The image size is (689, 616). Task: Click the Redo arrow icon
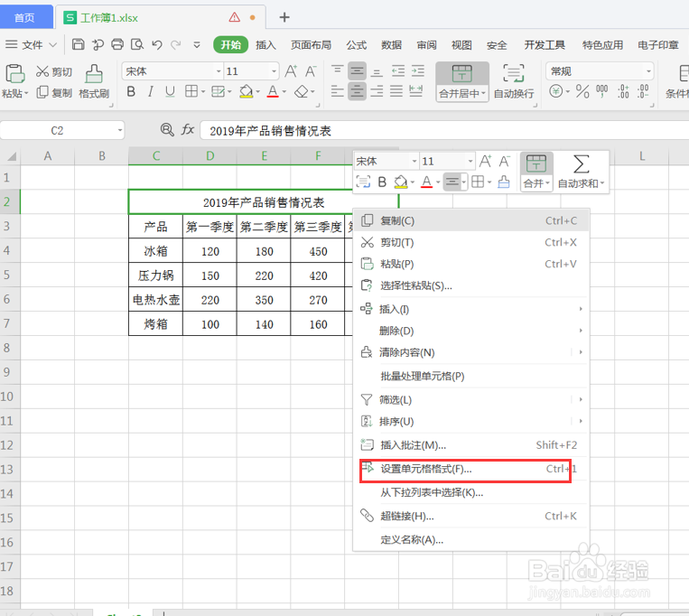(x=176, y=44)
